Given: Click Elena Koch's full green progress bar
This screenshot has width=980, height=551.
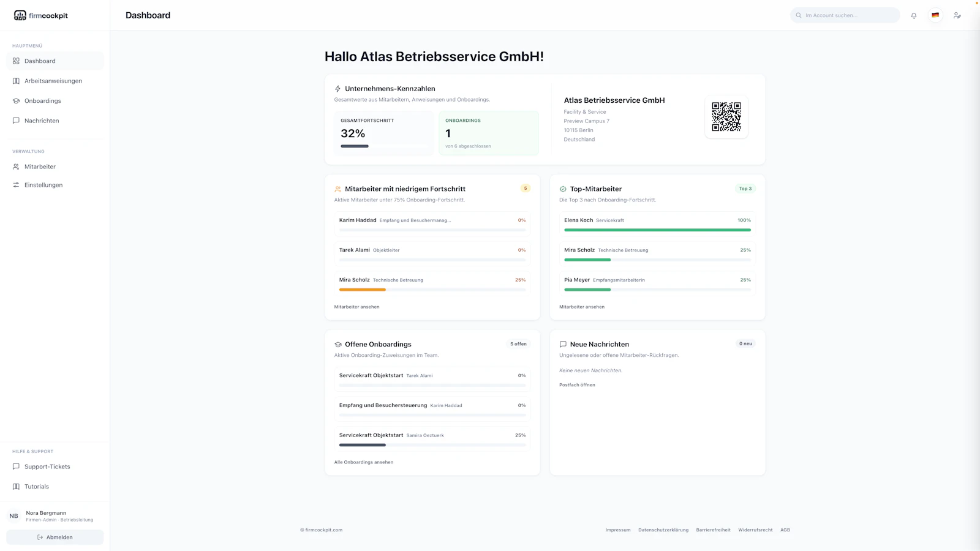Looking at the screenshot, I should pyautogui.click(x=657, y=230).
